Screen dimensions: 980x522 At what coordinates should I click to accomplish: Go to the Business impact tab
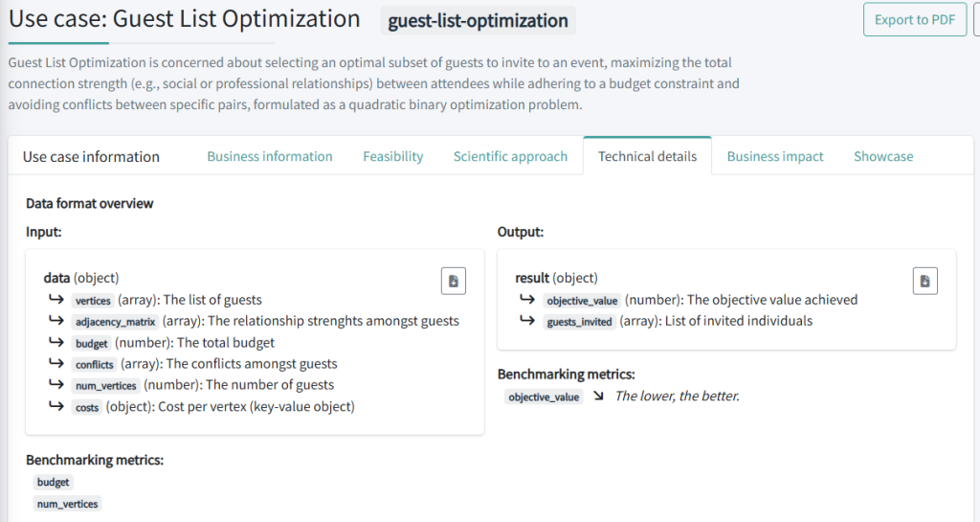tap(775, 156)
